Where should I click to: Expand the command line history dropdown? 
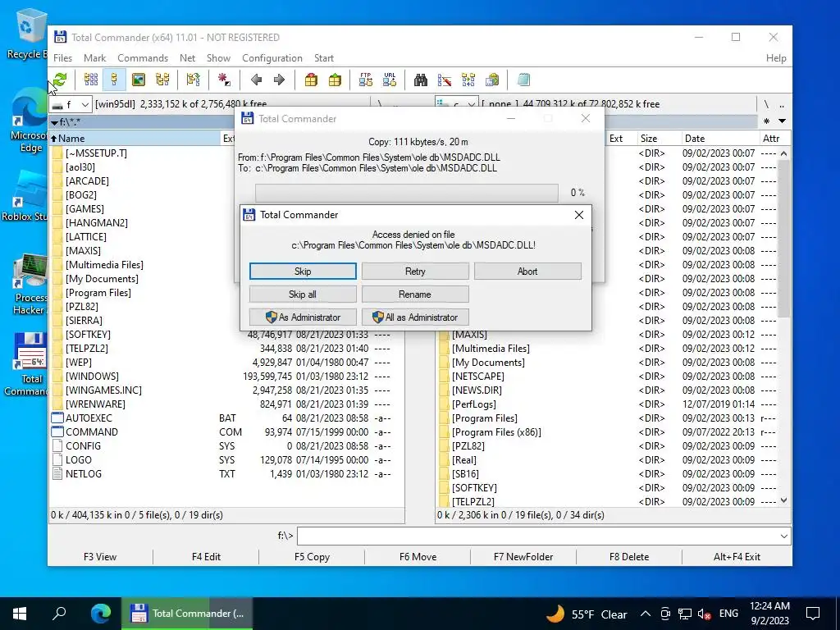(x=784, y=536)
